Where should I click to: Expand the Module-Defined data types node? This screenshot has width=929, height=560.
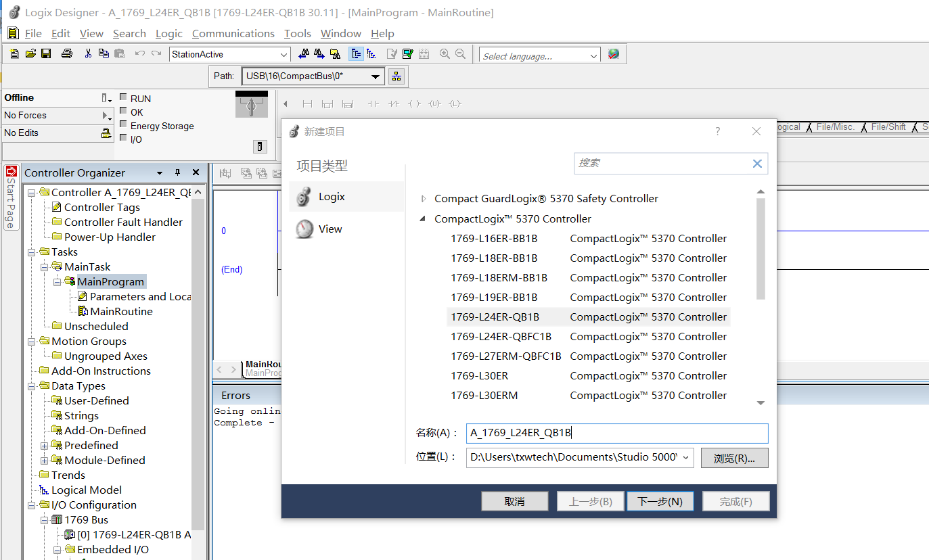[45, 461]
